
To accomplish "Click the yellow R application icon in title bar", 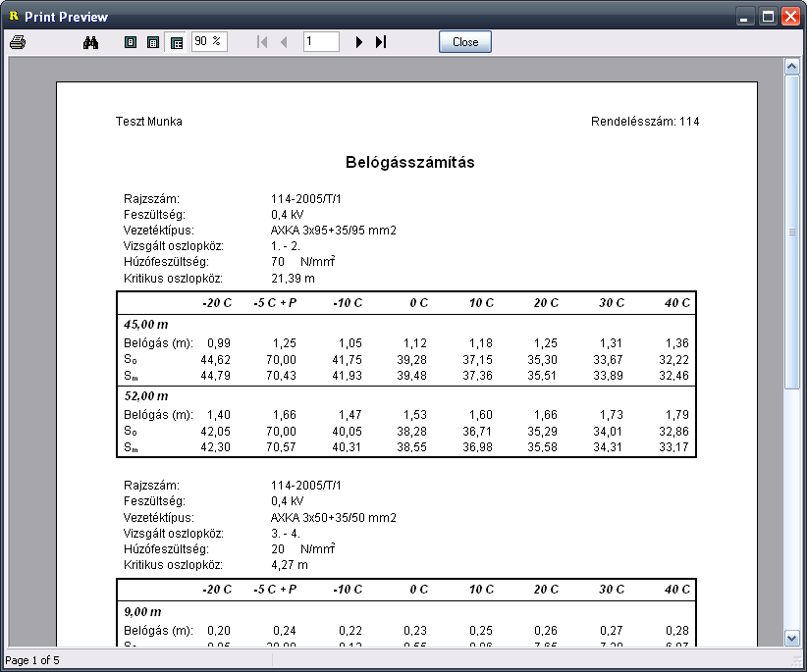I will (x=14, y=16).
